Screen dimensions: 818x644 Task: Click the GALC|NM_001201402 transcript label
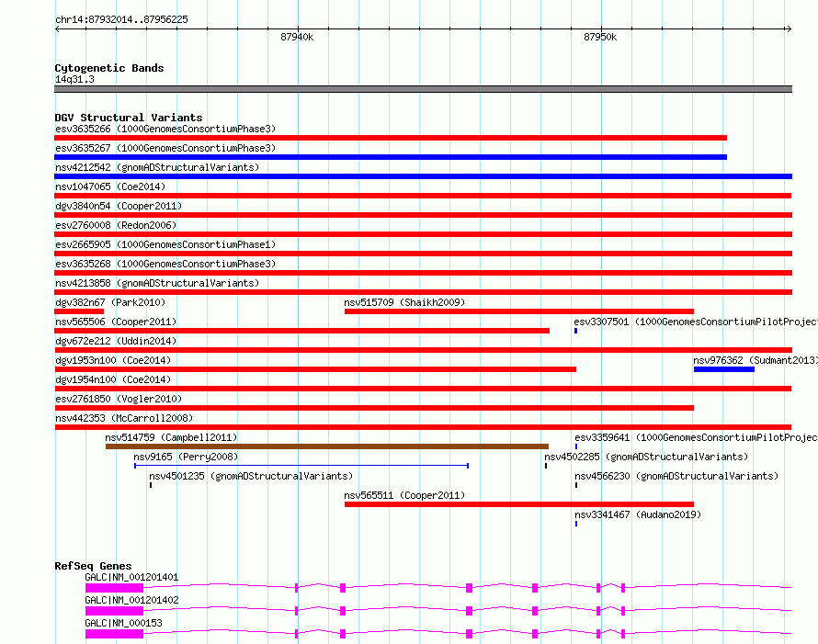coord(131,600)
